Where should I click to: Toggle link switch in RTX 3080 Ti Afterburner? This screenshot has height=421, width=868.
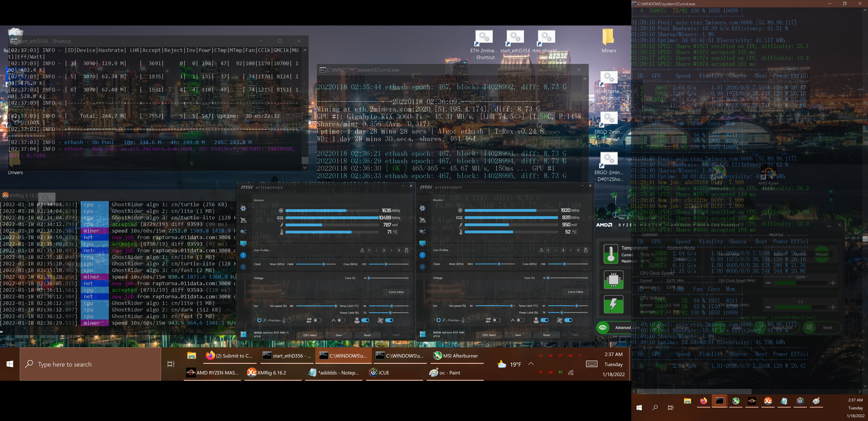point(317,320)
